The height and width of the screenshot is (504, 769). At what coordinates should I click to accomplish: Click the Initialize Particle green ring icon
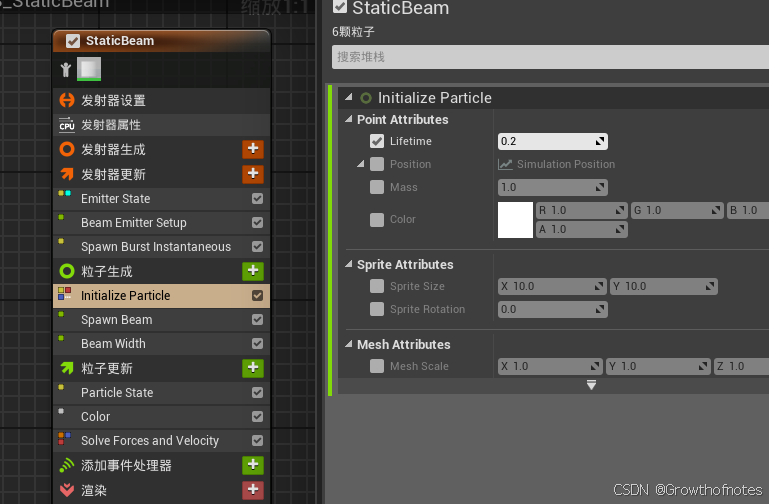(x=366, y=98)
